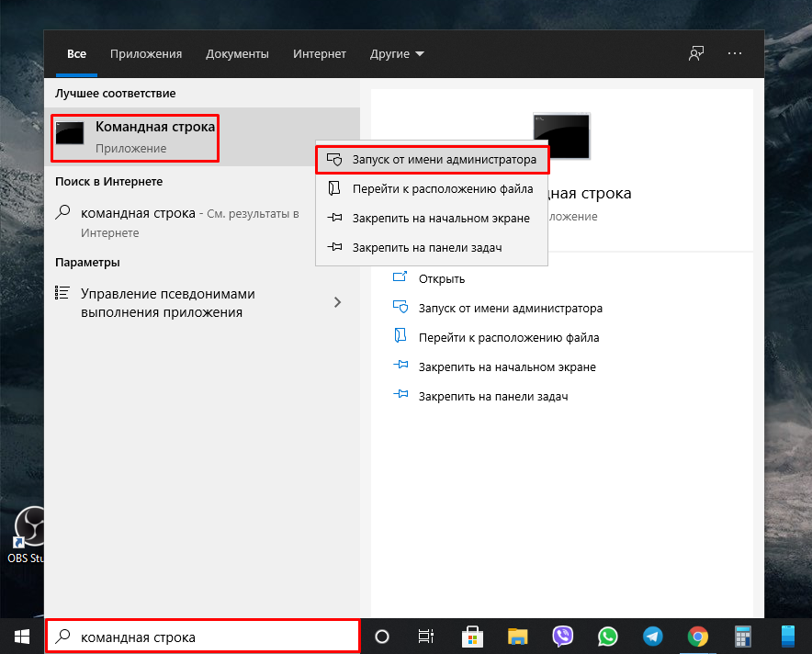812x654 pixels.
Task: Click the large Command Prompt thumbnail in preview
Action: click(x=562, y=136)
